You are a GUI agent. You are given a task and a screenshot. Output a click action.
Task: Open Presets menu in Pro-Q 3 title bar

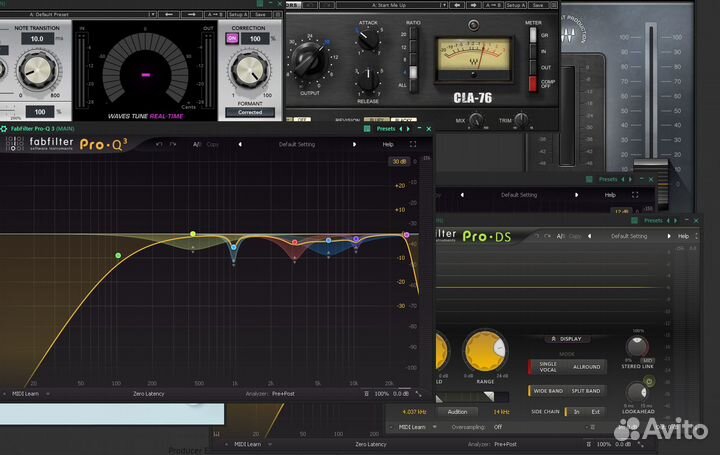click(386, 129)
